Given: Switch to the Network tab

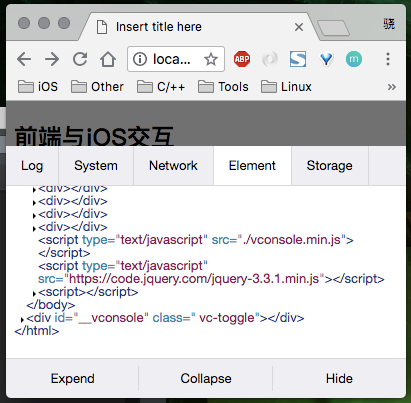Looking at the screenshot, I should click(173, 166).
